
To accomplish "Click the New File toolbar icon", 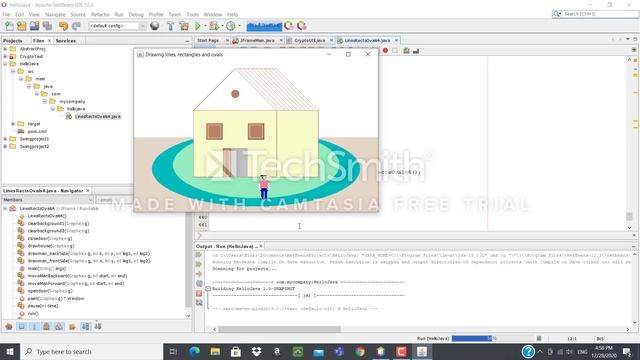I will tap(9, 26).
